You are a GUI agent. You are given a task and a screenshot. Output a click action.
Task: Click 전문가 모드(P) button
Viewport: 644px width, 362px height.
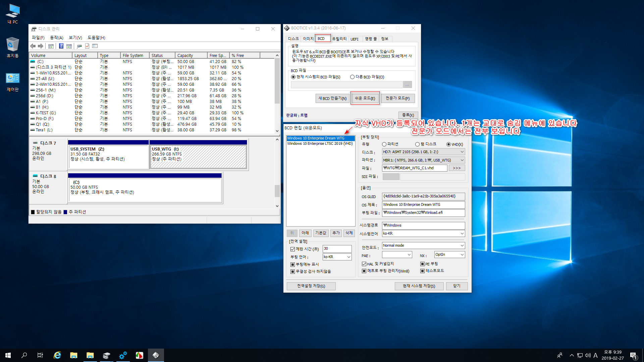coord(397,98)
